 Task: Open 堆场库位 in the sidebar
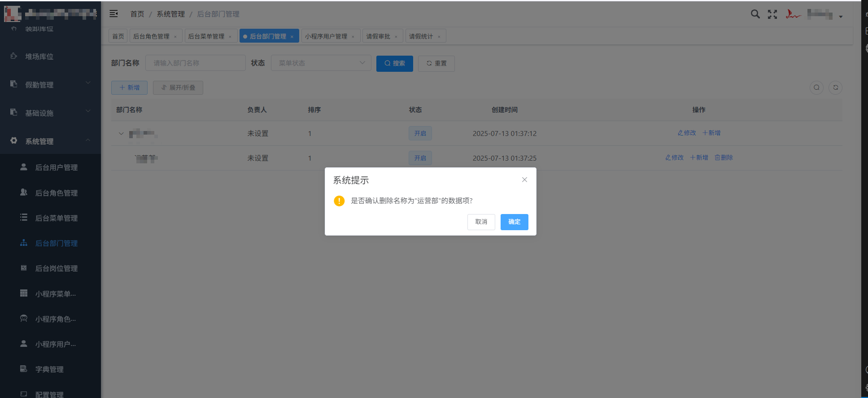coord(50,57)
